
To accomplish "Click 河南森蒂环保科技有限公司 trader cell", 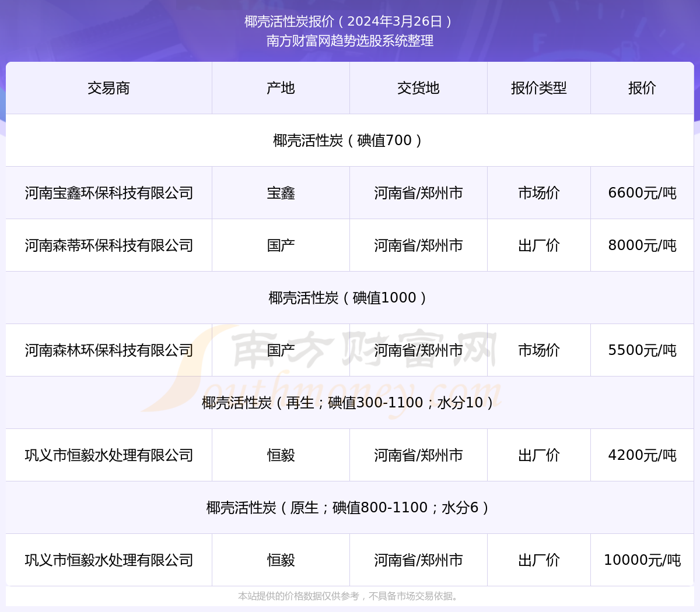I will 109,245.
